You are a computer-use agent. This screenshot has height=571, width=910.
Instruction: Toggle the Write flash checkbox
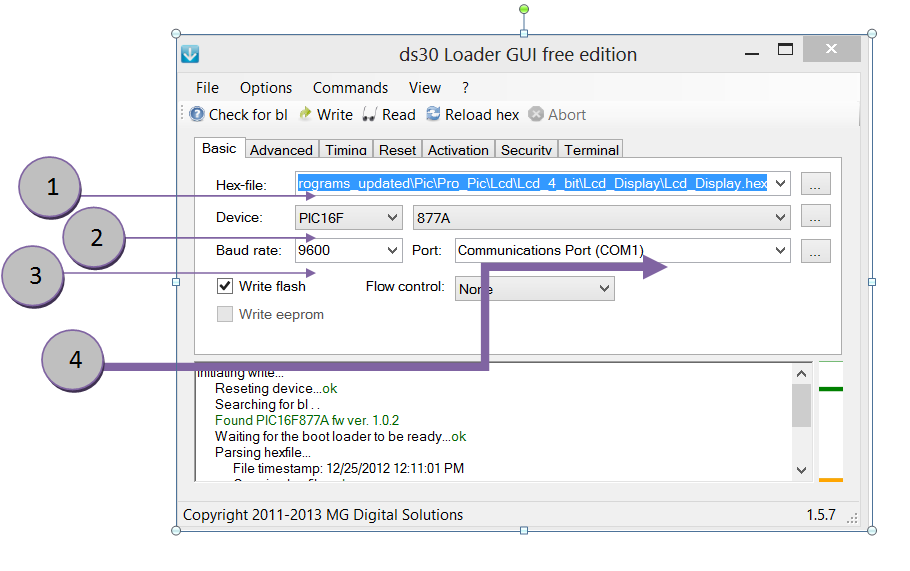pos(225,286)
